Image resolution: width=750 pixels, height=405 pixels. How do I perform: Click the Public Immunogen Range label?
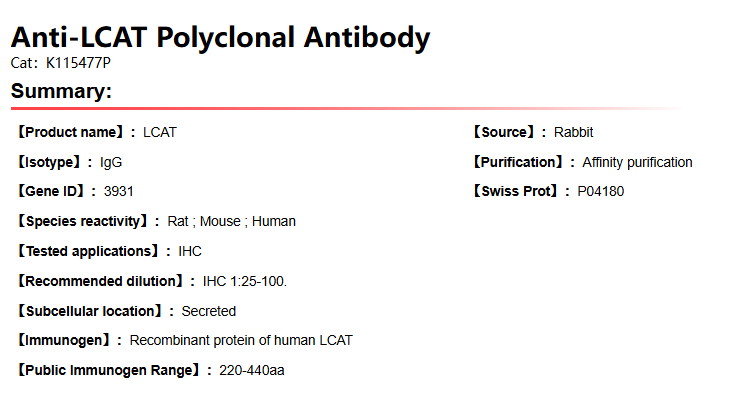pyautogui.click(x=111, y=370)
